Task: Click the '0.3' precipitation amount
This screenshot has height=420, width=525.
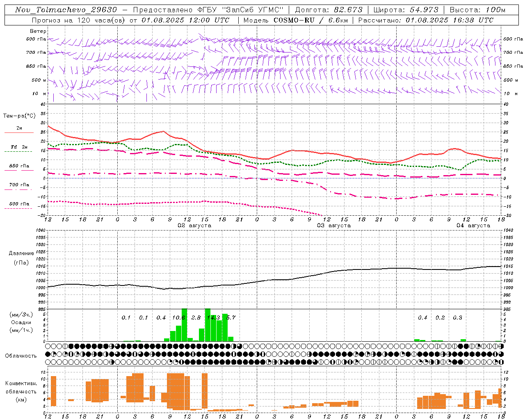Action: coord(457,317)
